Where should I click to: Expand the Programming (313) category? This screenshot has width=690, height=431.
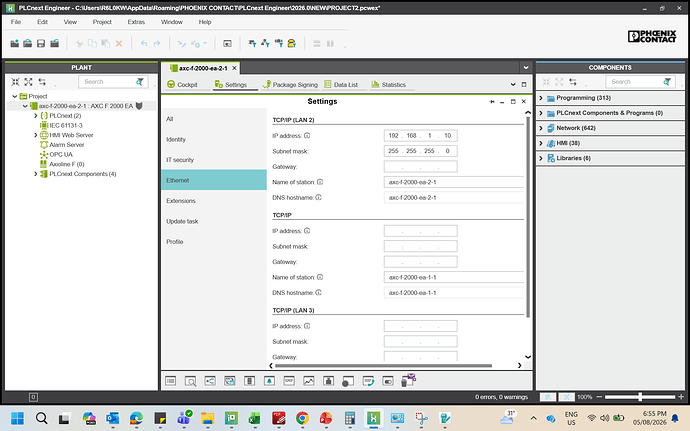pos(541,98)
